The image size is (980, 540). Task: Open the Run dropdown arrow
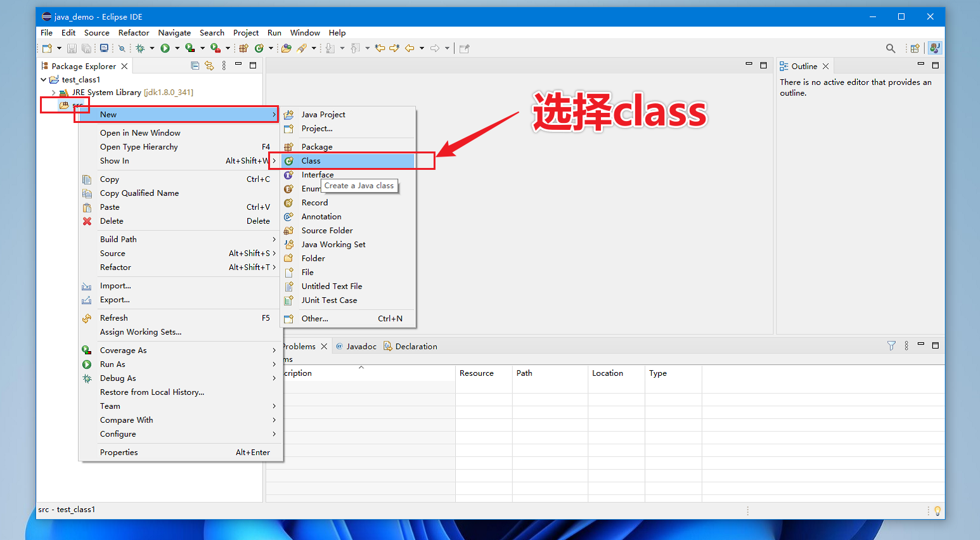tap(177, 48)
